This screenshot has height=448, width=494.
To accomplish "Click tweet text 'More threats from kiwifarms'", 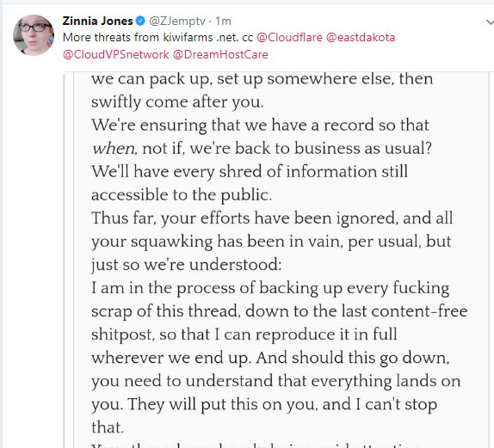I will point(138,38).
